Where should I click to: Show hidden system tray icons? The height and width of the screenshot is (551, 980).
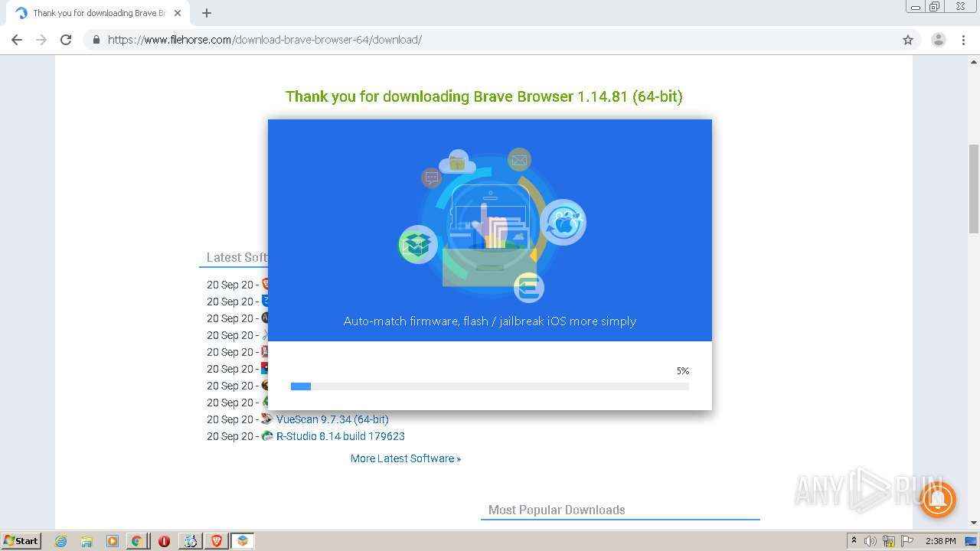[854, 540]
